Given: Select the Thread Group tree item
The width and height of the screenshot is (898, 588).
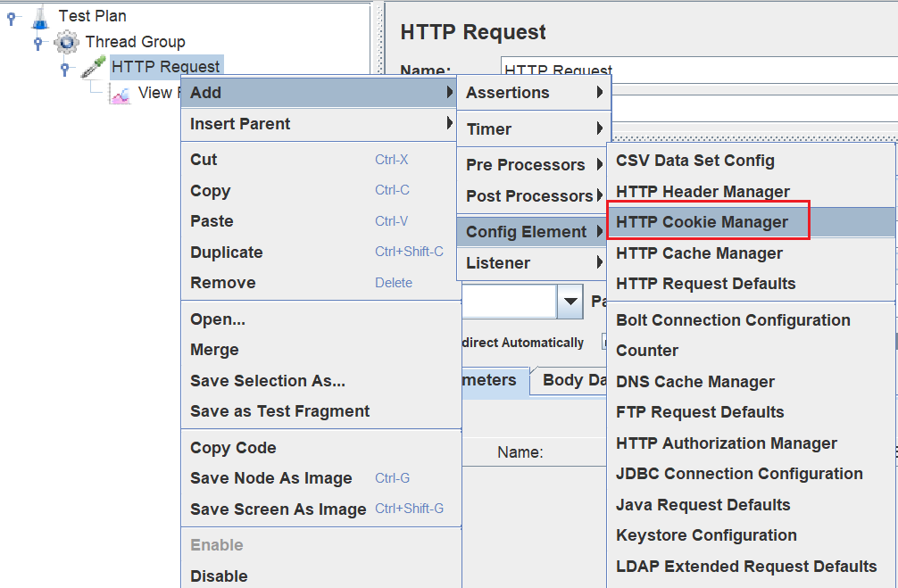Looking at the screenshot, I should pos(135,42).
